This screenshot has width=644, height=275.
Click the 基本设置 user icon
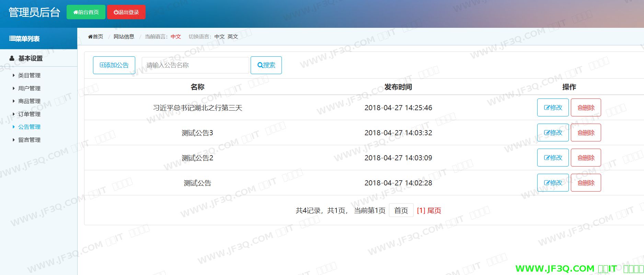tap(12, 58)
